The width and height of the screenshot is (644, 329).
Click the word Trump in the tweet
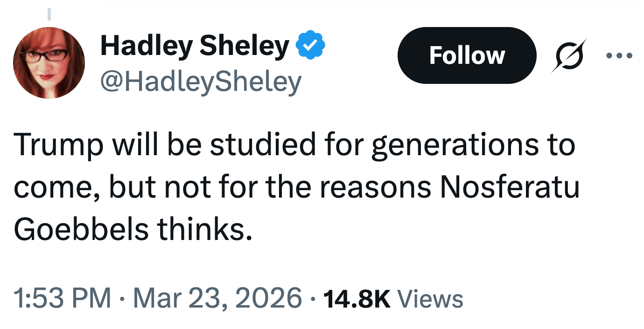58,145
